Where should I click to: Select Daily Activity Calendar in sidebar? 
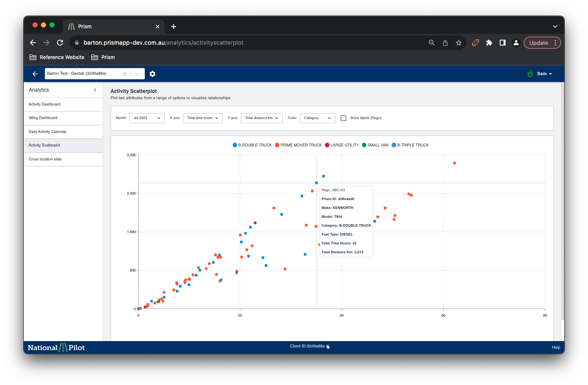click(x=48, y=132)
